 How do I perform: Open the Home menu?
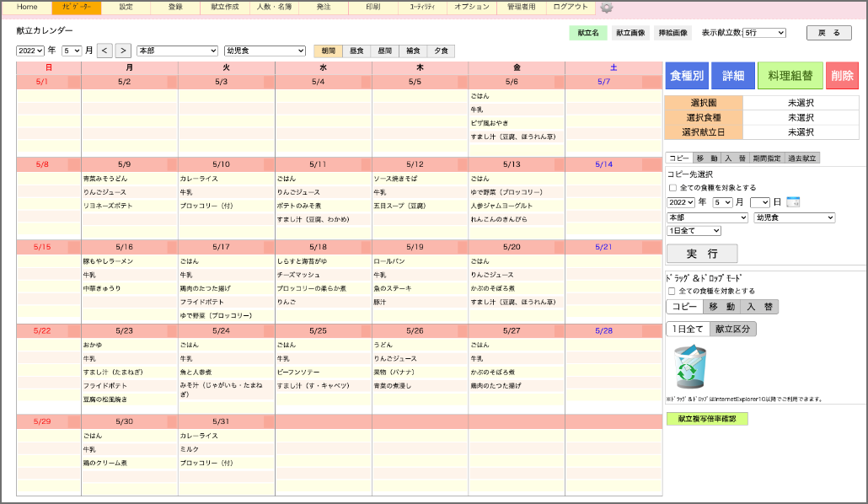tap(27, 8)
